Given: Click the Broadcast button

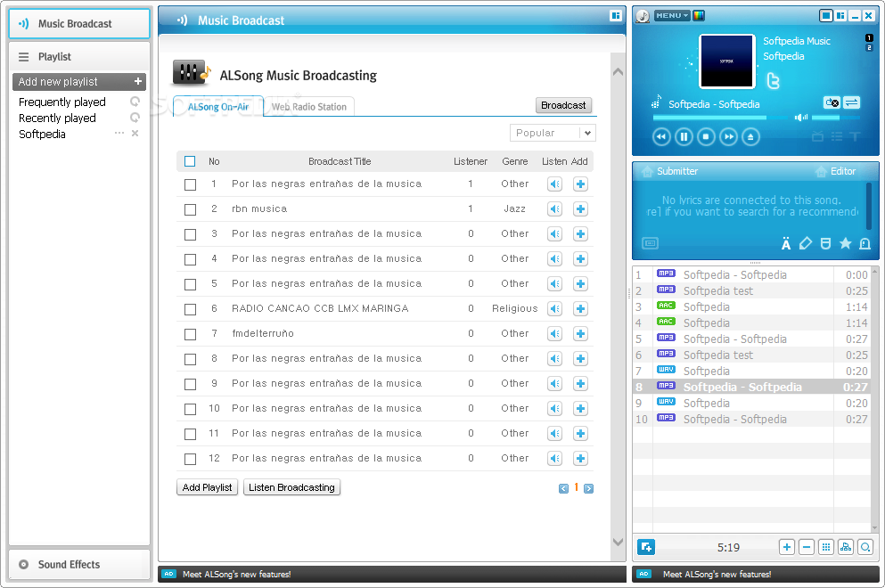Looking at the screenshot, I should (563, 105).
